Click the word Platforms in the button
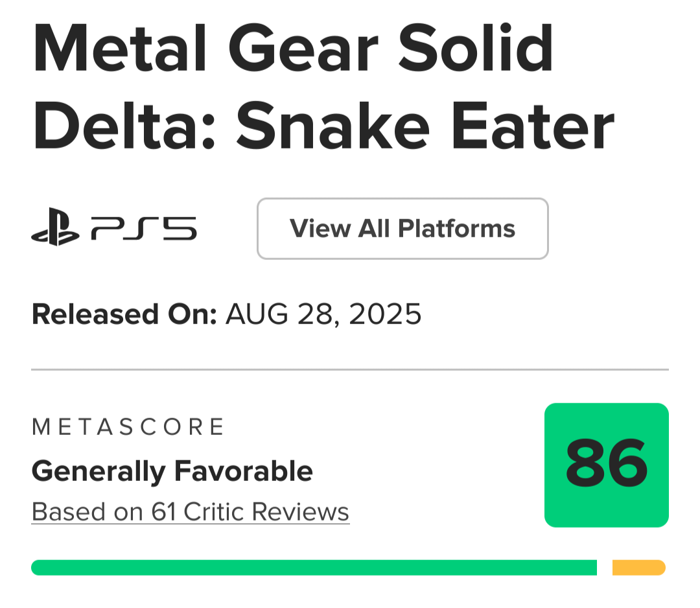 coord(456,229)
